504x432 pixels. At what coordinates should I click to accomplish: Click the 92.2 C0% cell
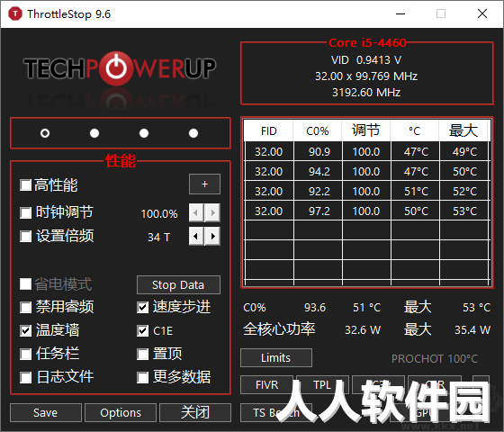click(x=319, y=192)
